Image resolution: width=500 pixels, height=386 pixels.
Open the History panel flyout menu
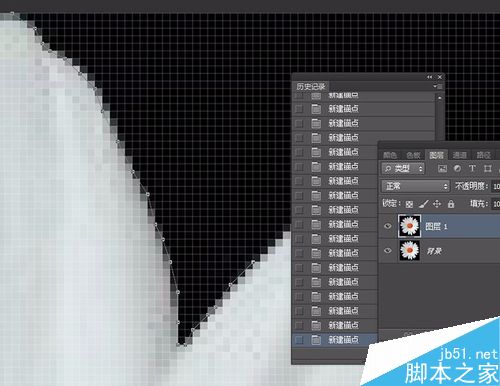click(437, 86)
